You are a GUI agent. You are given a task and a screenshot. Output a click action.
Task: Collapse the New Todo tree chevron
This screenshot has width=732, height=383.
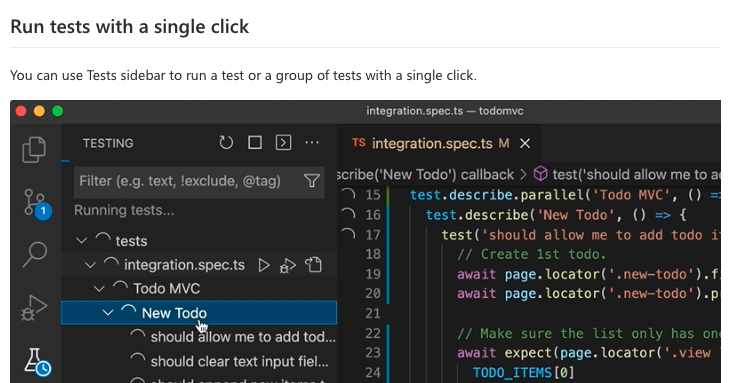coord(108,313)
